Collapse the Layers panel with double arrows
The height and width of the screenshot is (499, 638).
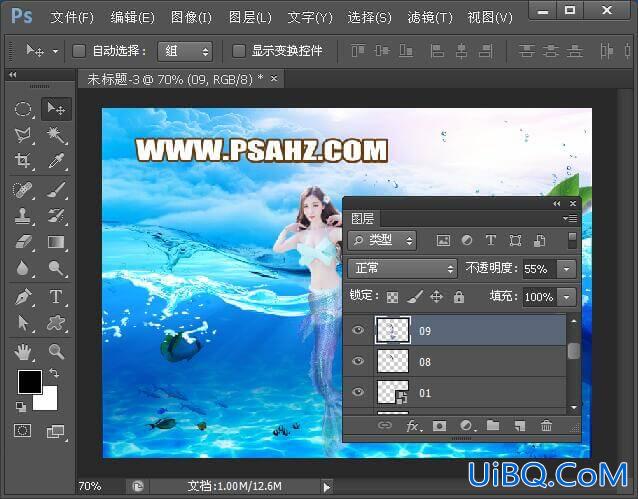pyautogui.click(x=557, y=204)
